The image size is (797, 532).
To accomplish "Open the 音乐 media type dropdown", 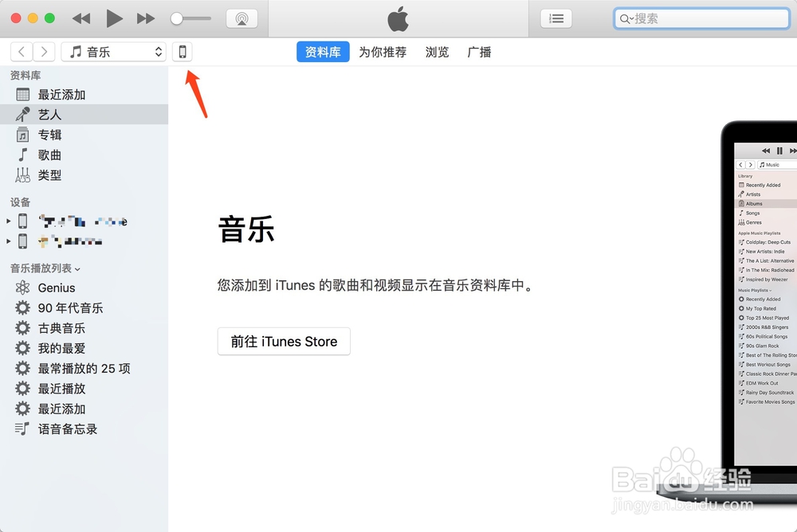I will coord(114,52).
